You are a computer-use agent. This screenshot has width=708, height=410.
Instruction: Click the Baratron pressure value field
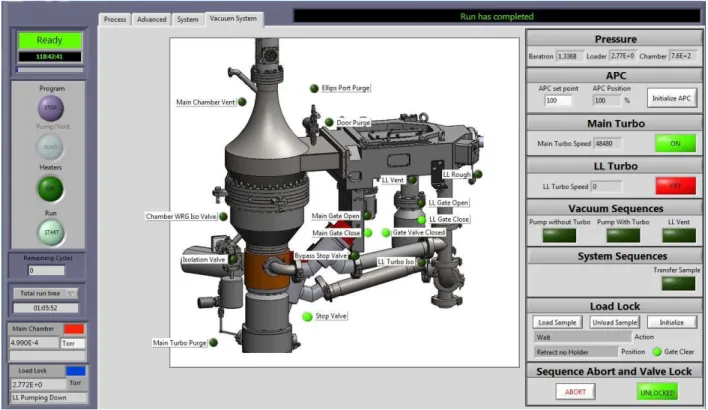[569, 56]
